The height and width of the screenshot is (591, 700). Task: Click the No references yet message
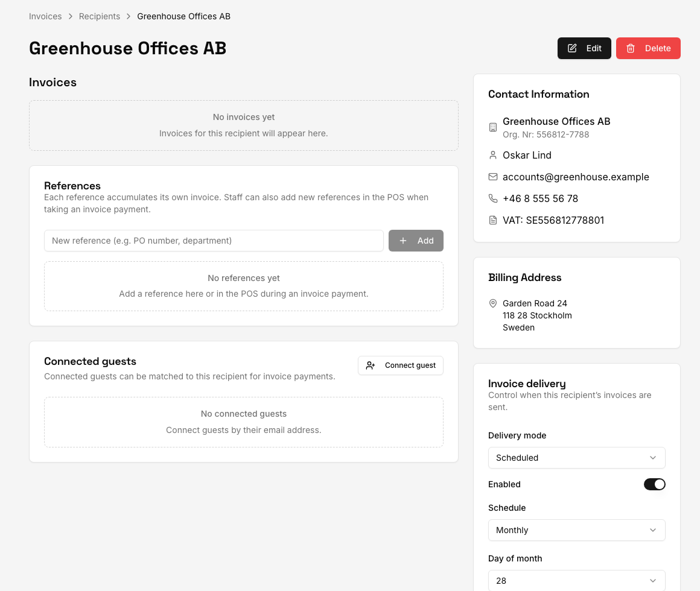pos(244,279)
